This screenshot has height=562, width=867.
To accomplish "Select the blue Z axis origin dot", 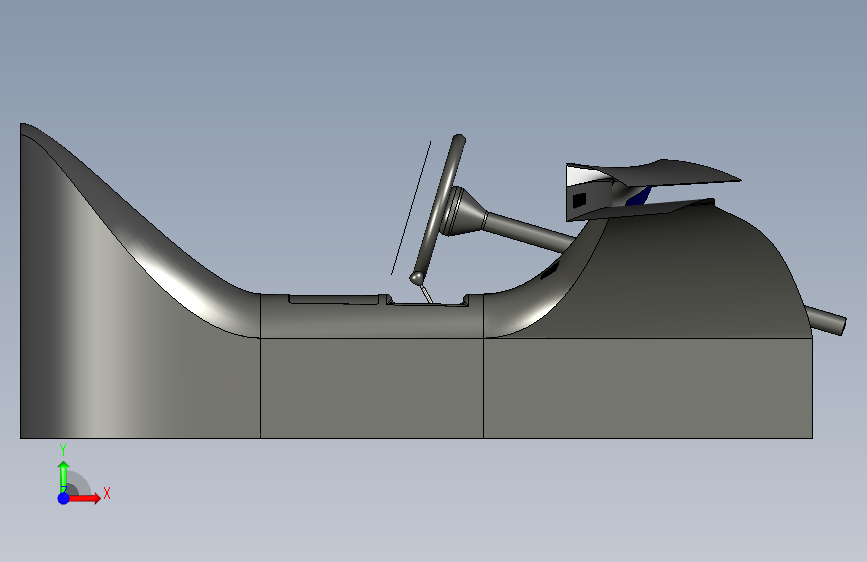I will pyautogui.click(x=64, y=498).
